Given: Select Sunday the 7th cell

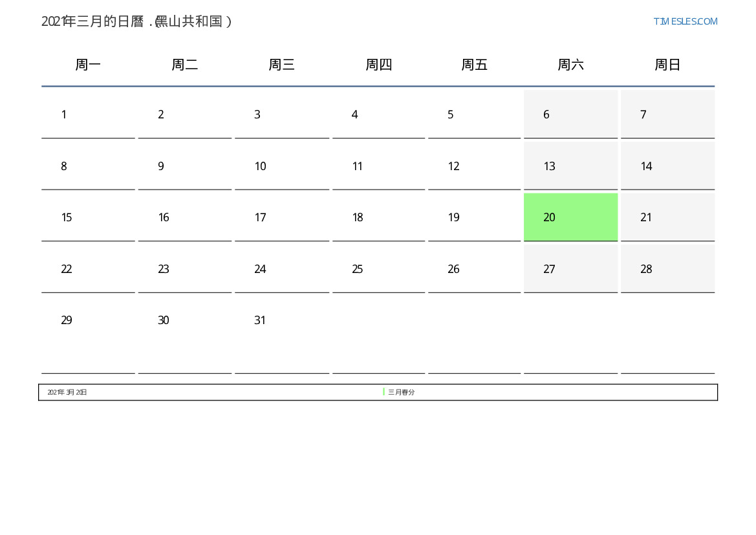Looking at the screenshot, I should [x=668, y=115].
